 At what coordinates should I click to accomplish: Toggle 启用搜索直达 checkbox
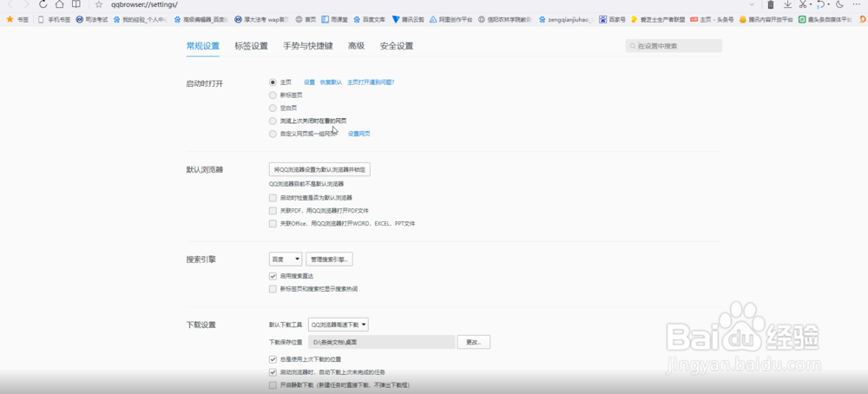[273, 276]
